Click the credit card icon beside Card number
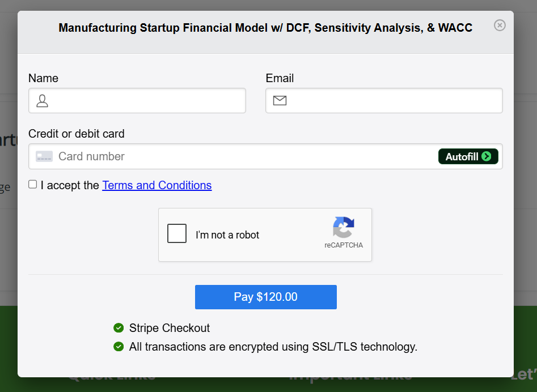Image resolution: width=537 pixels, height=392 pixels. 44,156
